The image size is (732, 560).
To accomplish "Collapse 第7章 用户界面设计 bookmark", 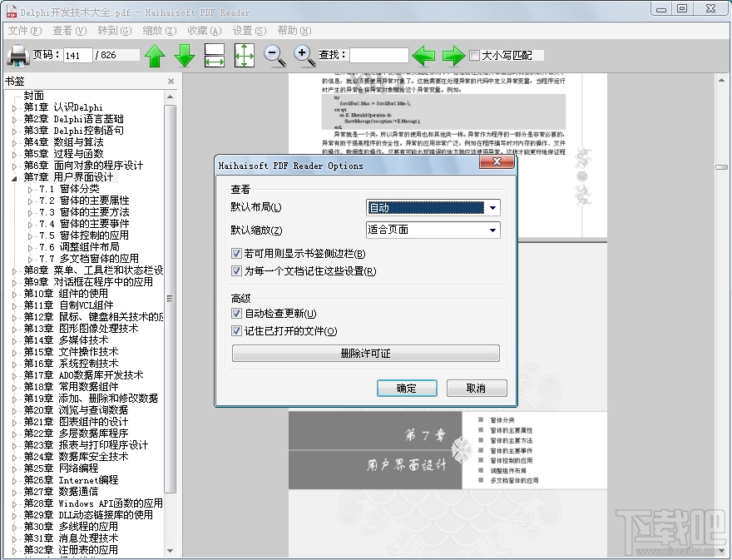I will (14, 177).
